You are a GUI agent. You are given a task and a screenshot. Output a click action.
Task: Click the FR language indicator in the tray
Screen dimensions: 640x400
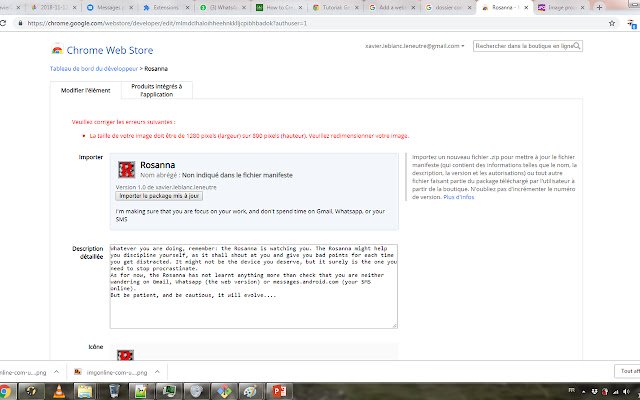572,390
